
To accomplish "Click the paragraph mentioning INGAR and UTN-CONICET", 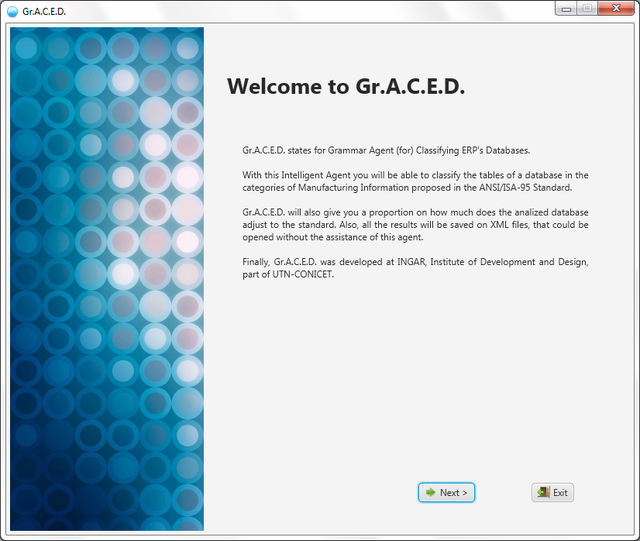I will pos(415,268).
